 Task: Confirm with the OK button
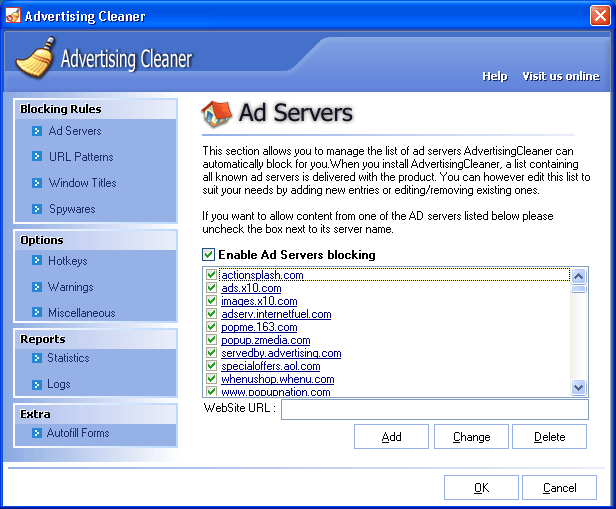[481, 487]
